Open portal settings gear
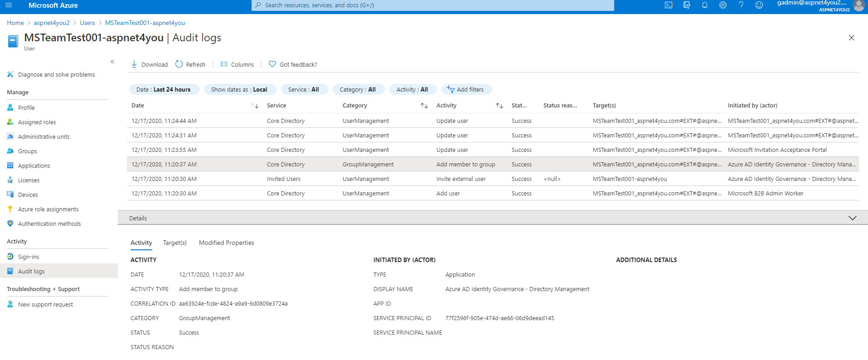Viewport: 868px width, 360px height. coord(723,5)
